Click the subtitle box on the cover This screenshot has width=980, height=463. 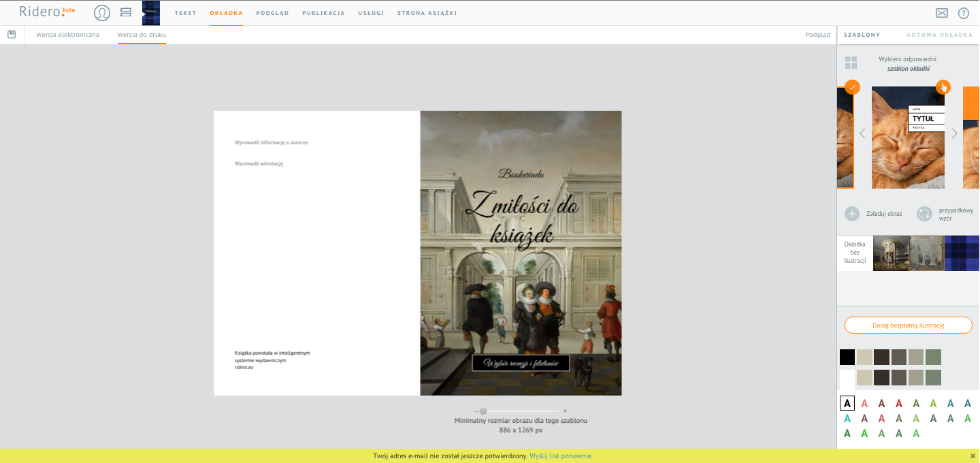click(x=521, y=363)
